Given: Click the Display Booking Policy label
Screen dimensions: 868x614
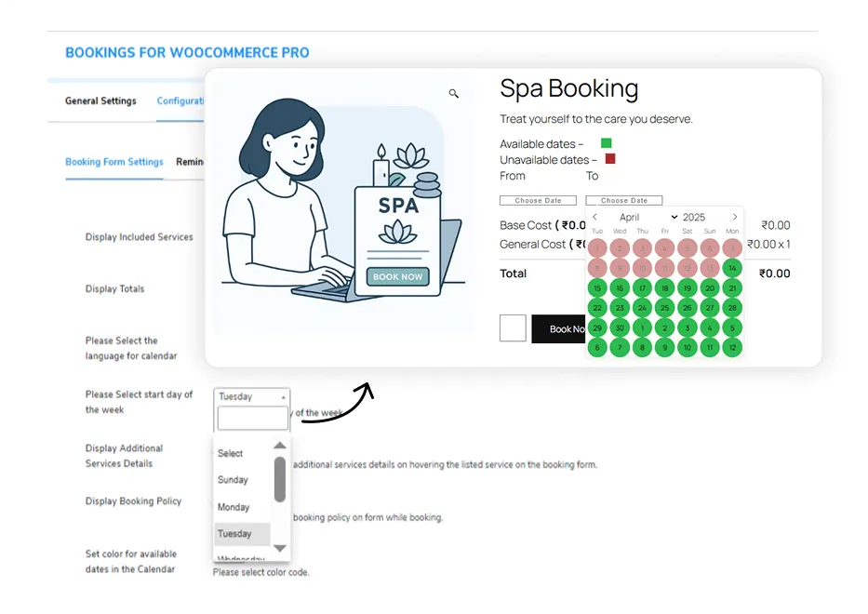Looking at the screenshot, I should [x=133, y=501].
